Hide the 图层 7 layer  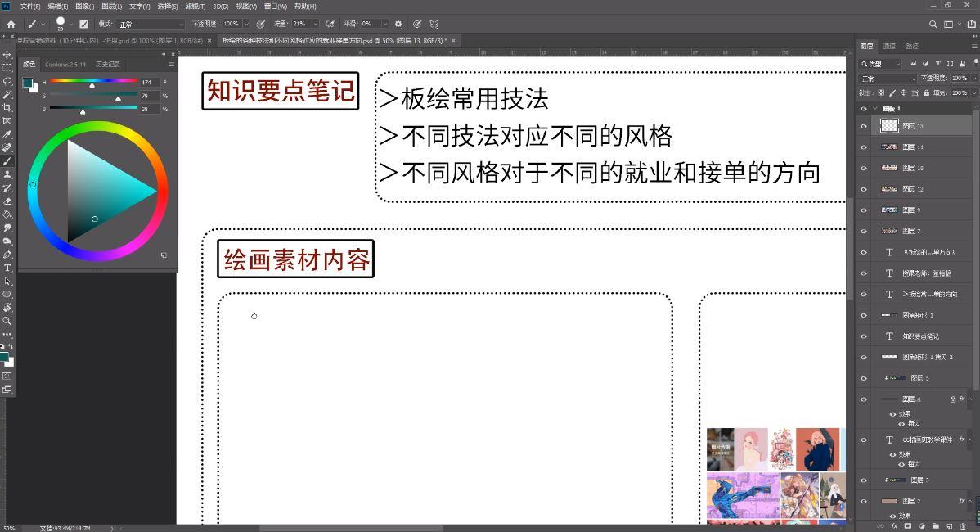[x=864, y=232]
